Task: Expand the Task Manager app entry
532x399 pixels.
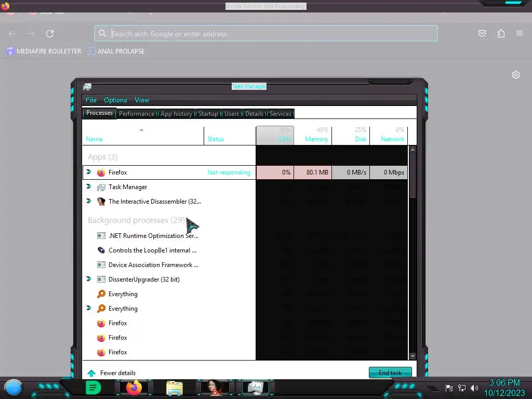Action: pyautogui.click(x=89, y=187)
